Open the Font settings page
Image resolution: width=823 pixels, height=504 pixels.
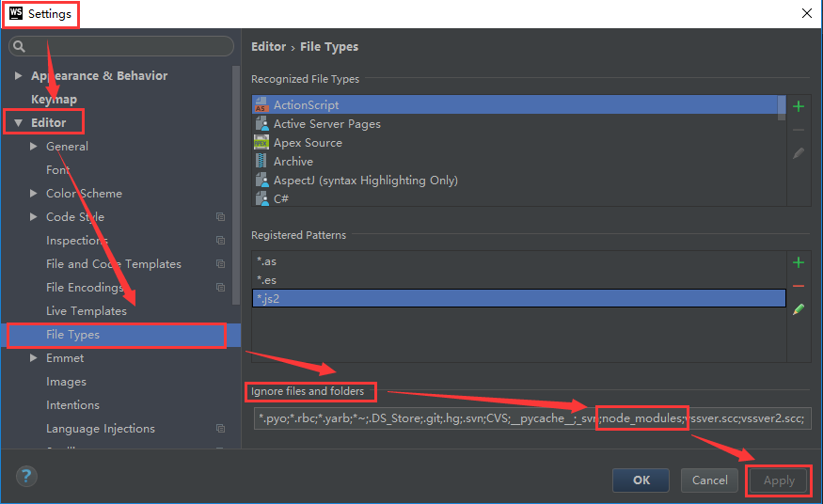click(57, 170)
